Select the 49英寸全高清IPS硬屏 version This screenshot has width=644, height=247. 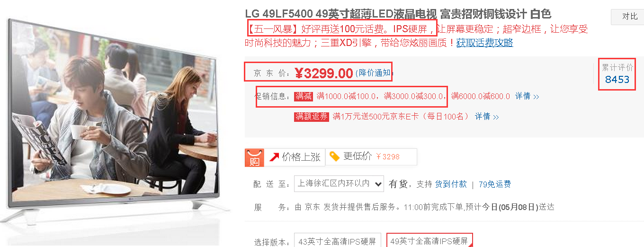click(429, 241)
